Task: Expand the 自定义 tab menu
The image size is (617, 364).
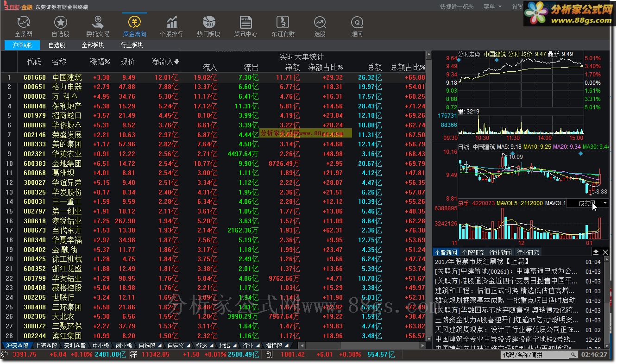Action: [189, 345]
